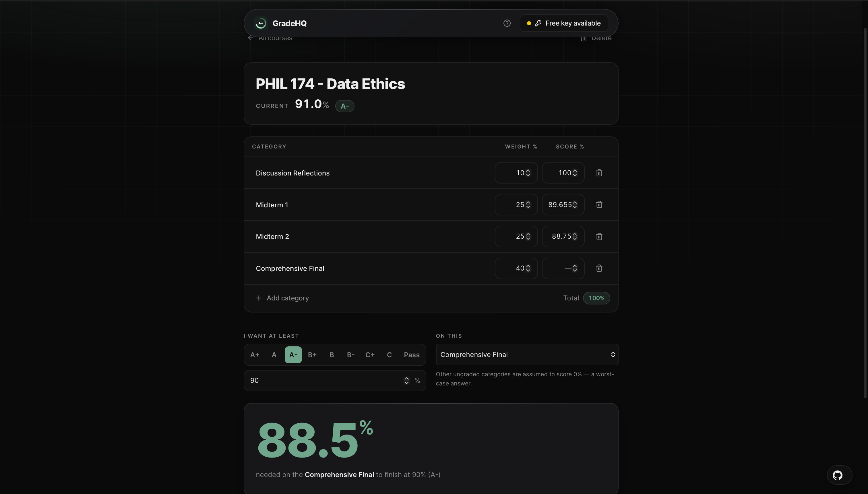Select the B+ target grade
868x494 pixels.
312,355
